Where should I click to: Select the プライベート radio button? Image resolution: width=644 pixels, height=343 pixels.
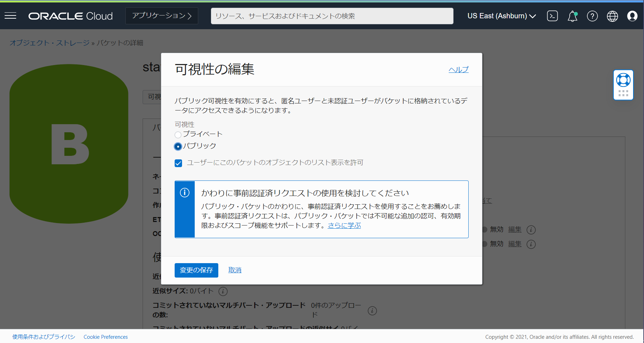click(x=178, y=135)
